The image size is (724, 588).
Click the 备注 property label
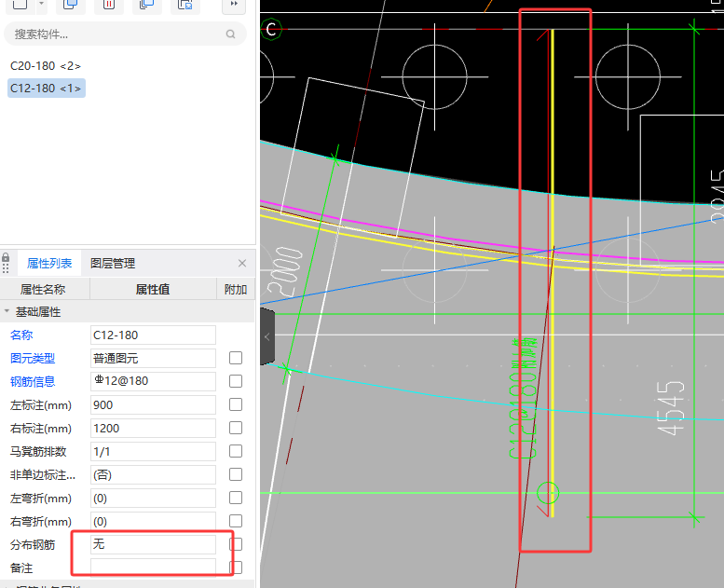pyautogui.click(x=21, y=567)
